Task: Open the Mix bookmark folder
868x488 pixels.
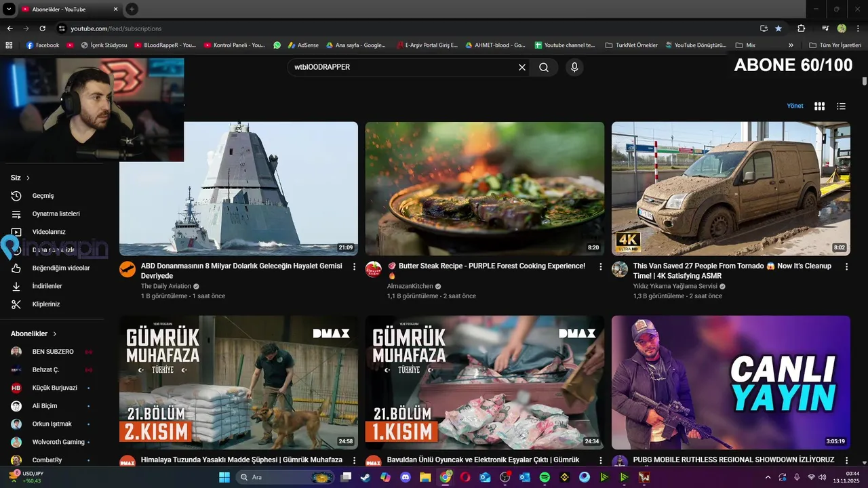Action: pyautogui.click(x=745, y=45)
